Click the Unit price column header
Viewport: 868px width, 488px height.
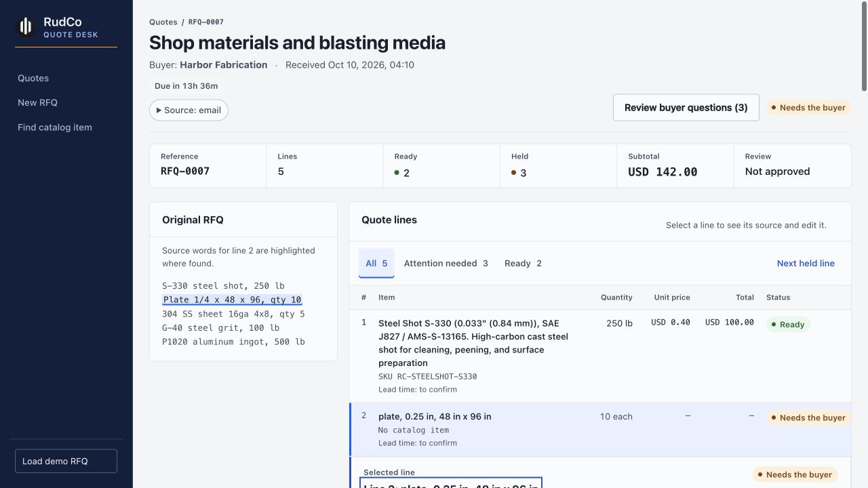[x=672, y=298]
